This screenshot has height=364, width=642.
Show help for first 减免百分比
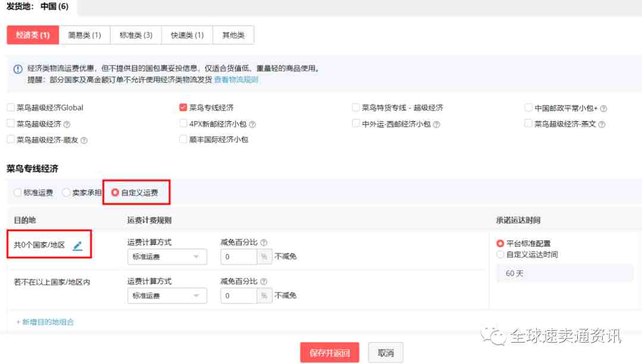click(264, 242)
